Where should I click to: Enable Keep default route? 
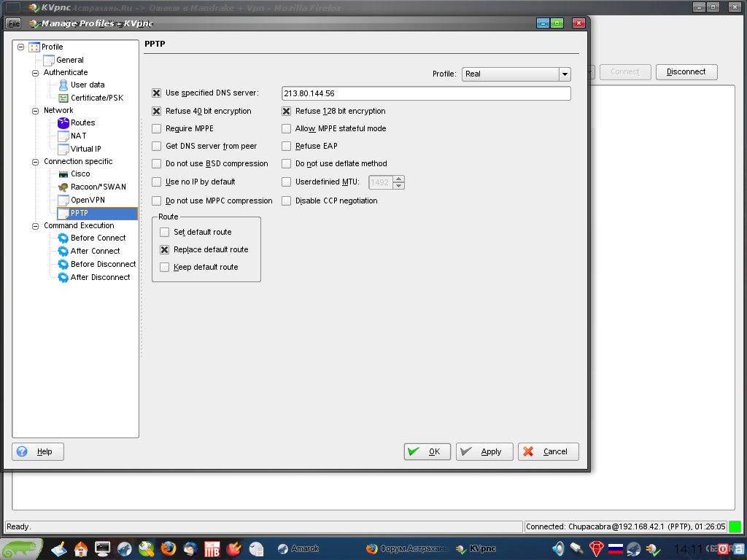coord(164,267)
